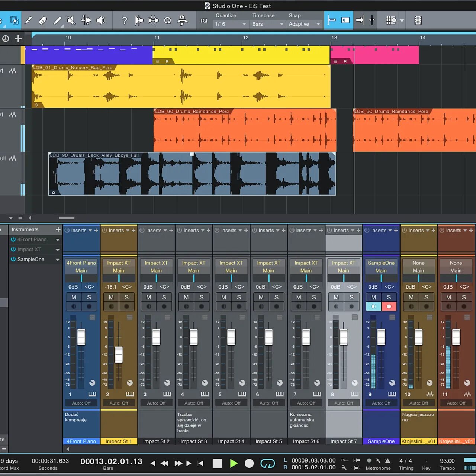The height and width of the screenshot is (476, 476).
Task: Click the waveform icon on channel 10
Action: [430, 394]
